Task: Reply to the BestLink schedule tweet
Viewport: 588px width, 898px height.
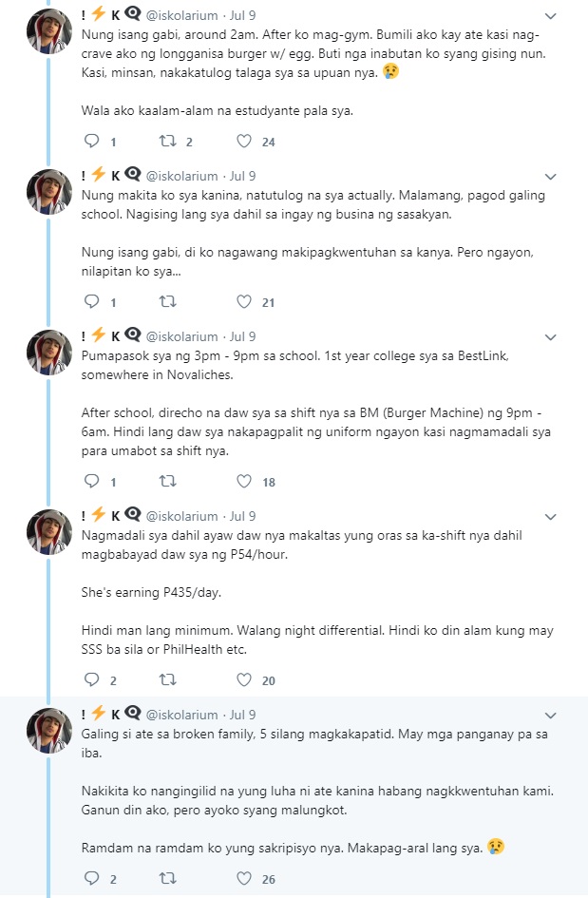Action: [x=91, y=482]
